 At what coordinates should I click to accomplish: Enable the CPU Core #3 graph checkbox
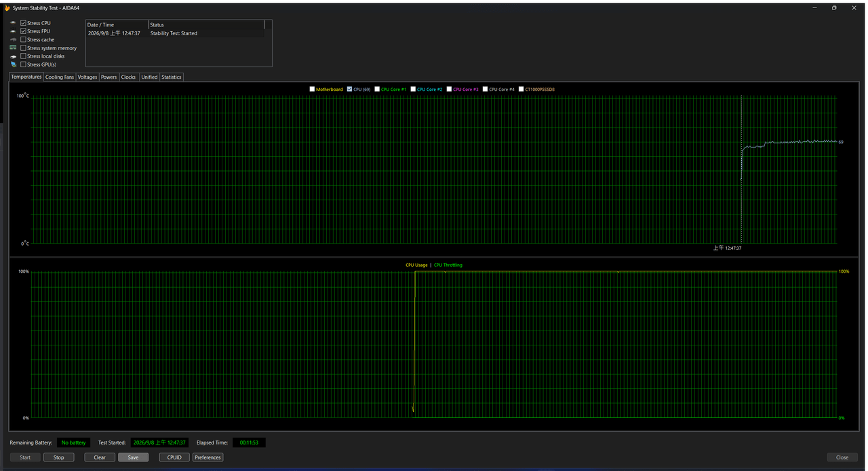click(449, 89)
